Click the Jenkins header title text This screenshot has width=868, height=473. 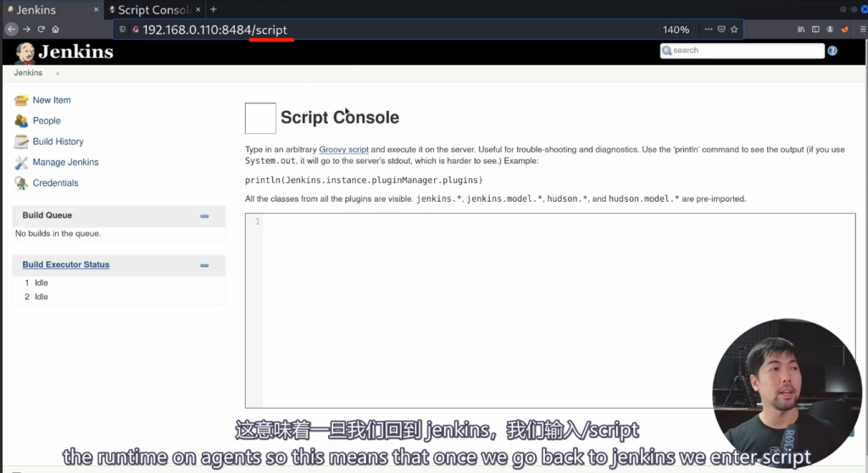pyautogui.click(x=75, y=52)
